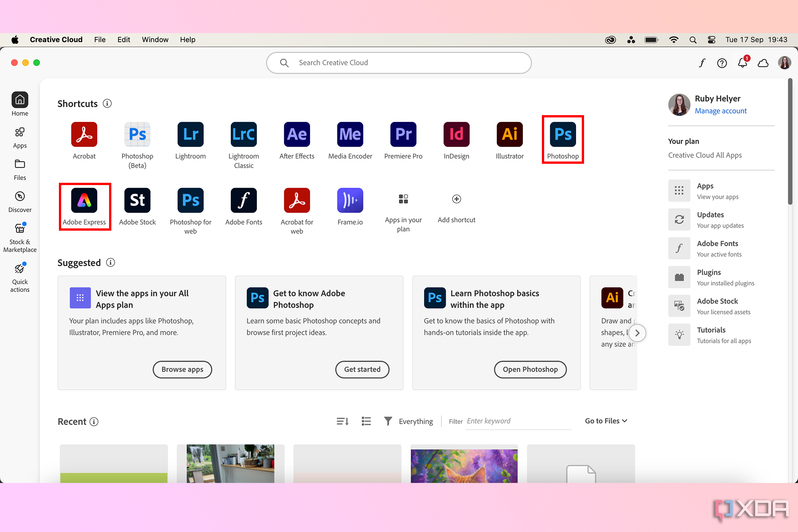Open Lightroom Classic shortcut
The image size is (798, 532).
[x=244, y=135]
